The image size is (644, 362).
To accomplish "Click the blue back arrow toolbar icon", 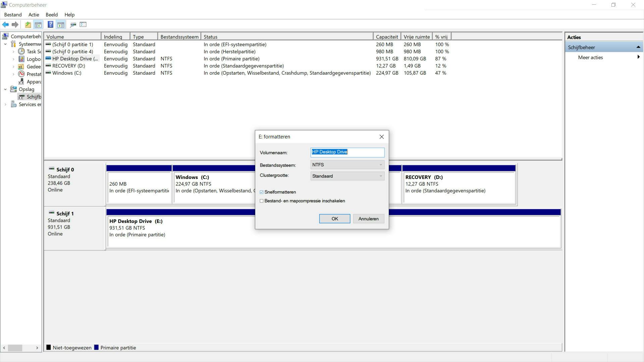I will point(5,24).
